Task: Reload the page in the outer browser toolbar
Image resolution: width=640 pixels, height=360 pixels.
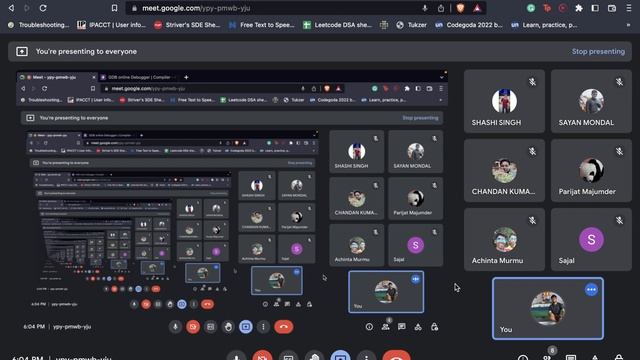Action: (x=43, y=8)
